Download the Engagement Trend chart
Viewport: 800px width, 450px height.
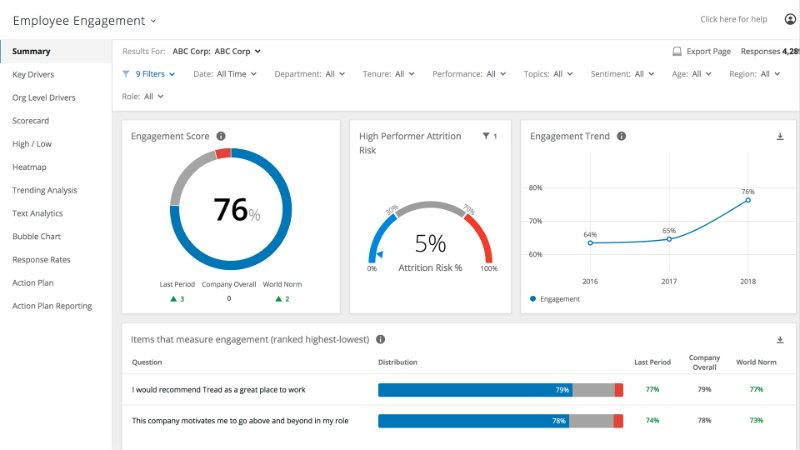click(780, 136)
